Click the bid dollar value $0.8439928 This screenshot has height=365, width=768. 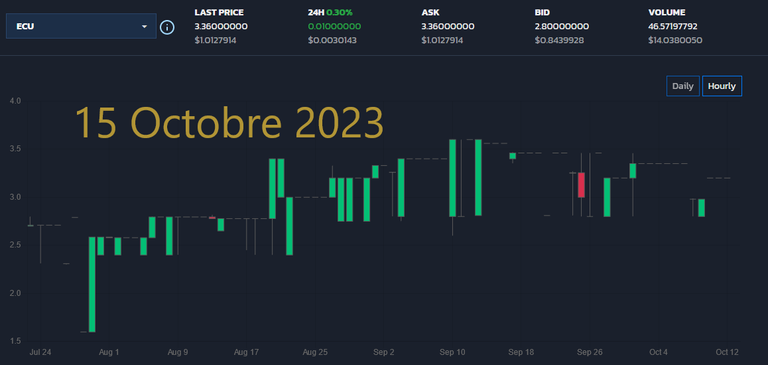[x=559, y=40]
